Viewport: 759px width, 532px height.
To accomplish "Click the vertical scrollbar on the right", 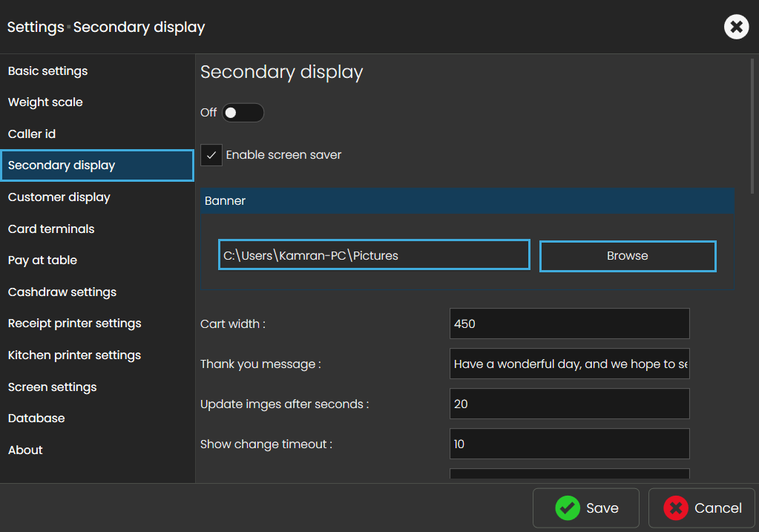I will [x=753, y=126].
